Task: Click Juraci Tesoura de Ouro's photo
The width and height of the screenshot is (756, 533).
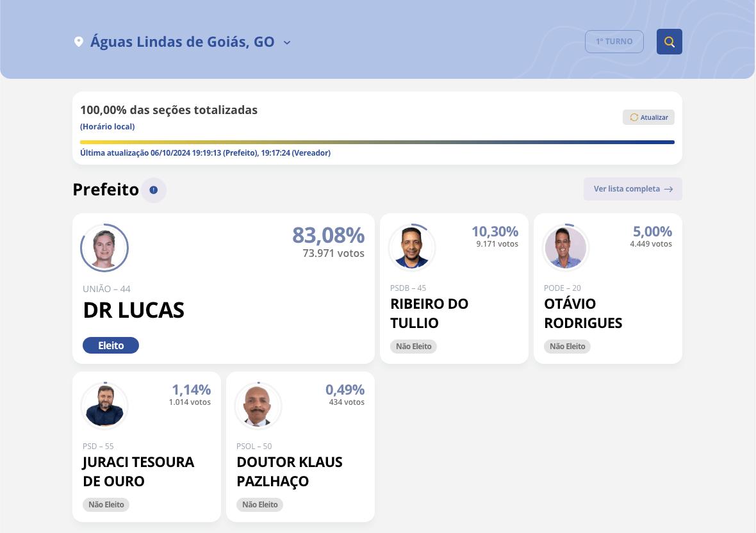Action: point(104,406)
